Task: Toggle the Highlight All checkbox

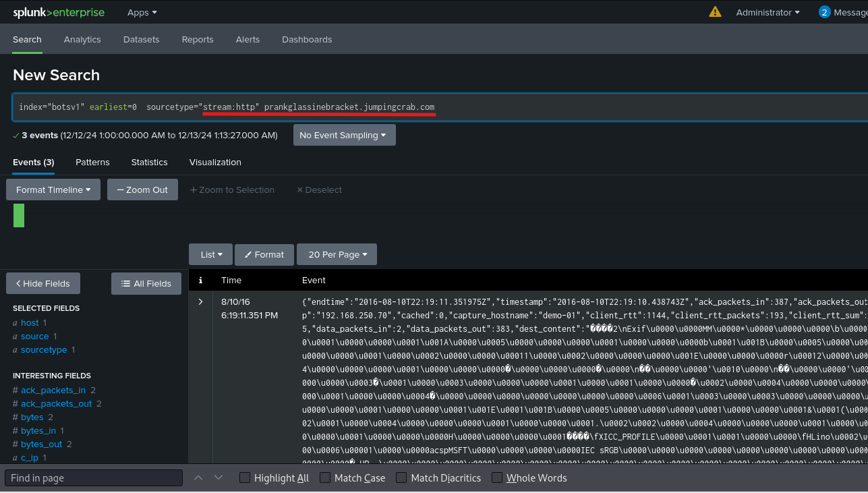Action: pyautogui.click(x=245, y=477)
